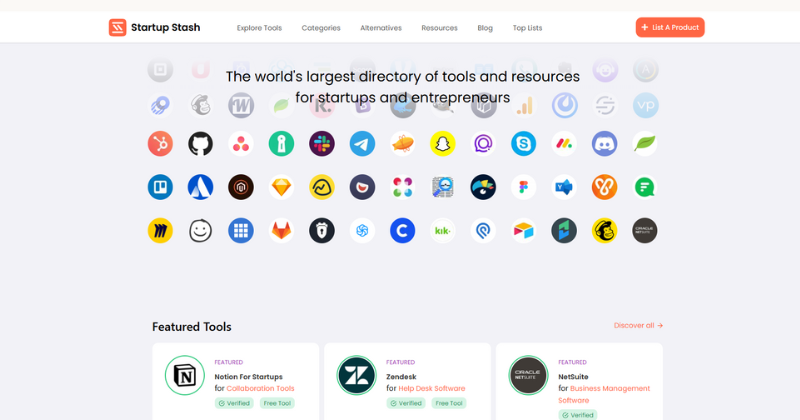Click the monday.com icon

click(x=564, y=144)
